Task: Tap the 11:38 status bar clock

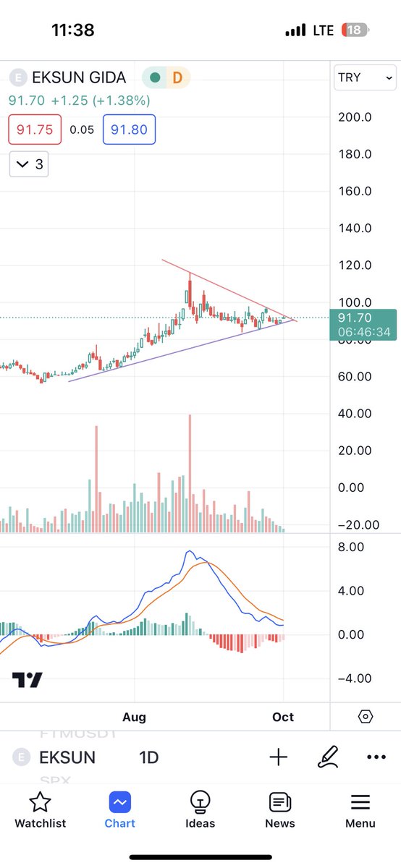Action: point(73,30)
